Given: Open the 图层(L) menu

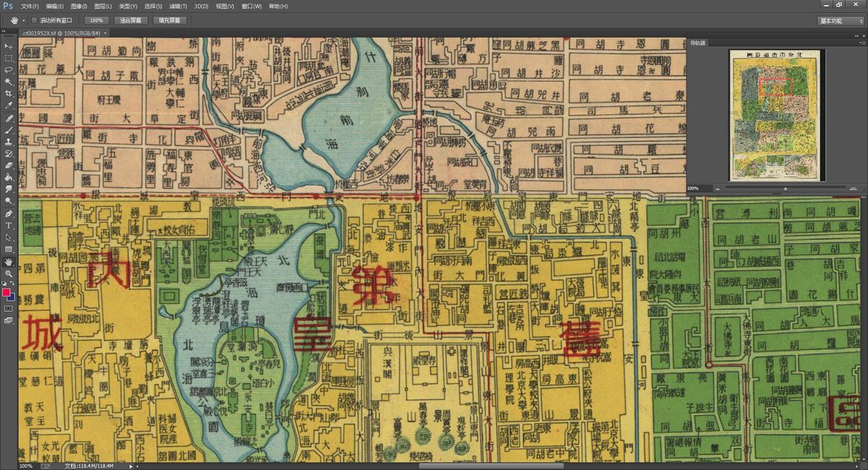Looking at the screenshot, I should [x=103, y=6].
